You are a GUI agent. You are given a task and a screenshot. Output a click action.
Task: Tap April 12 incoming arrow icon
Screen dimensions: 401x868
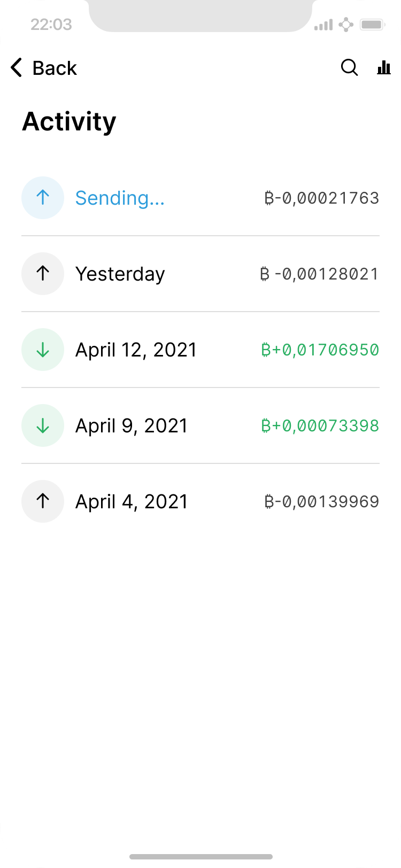(x=43, y=350)
